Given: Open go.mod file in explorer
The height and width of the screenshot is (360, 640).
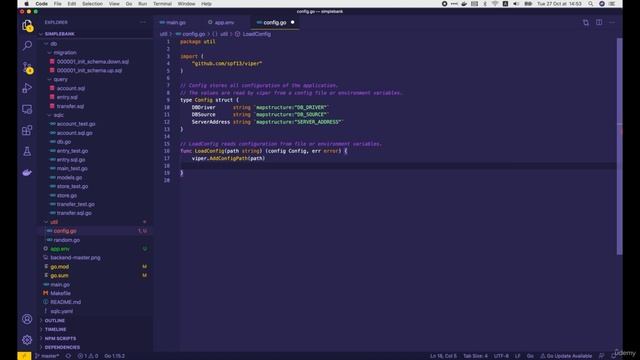Looking at the screenshot, I should click(60, 267).
